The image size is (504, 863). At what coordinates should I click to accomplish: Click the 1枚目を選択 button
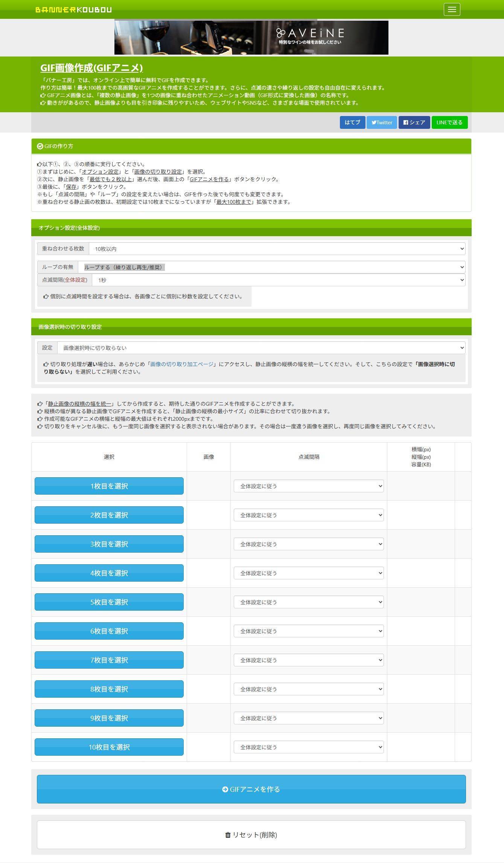tap(109, 486)
